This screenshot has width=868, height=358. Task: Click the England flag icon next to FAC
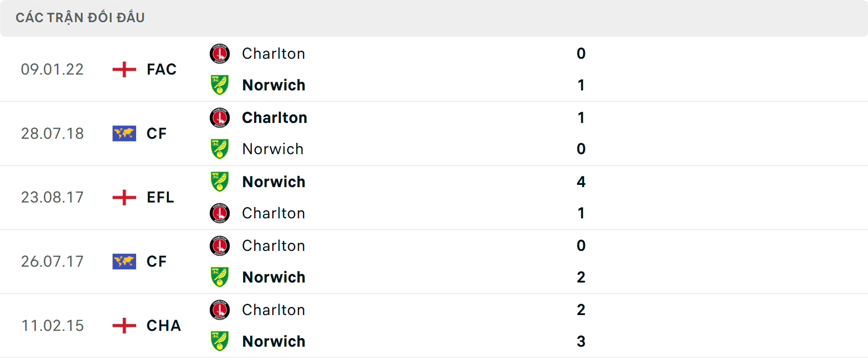[123, 69]
